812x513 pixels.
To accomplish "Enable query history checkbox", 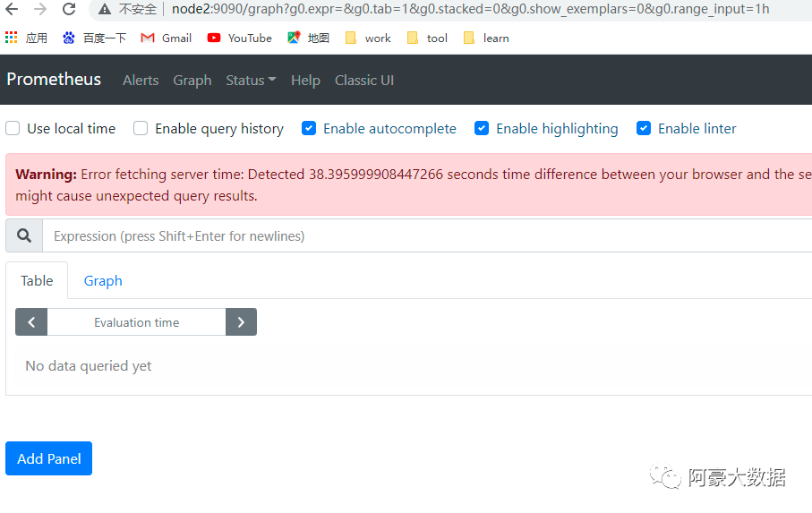I will (141, 128).
